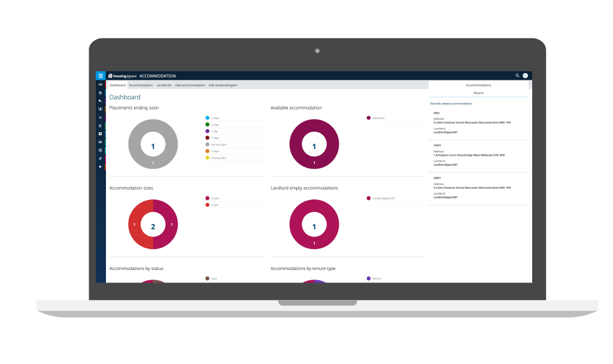Click the key icon in the sidebar

(x=101, y=101)
